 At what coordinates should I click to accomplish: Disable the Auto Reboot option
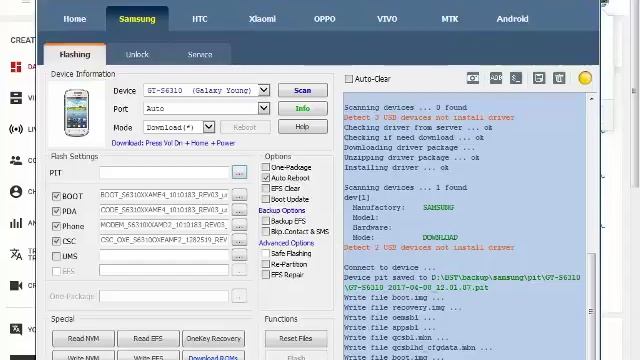coord(266,178)
